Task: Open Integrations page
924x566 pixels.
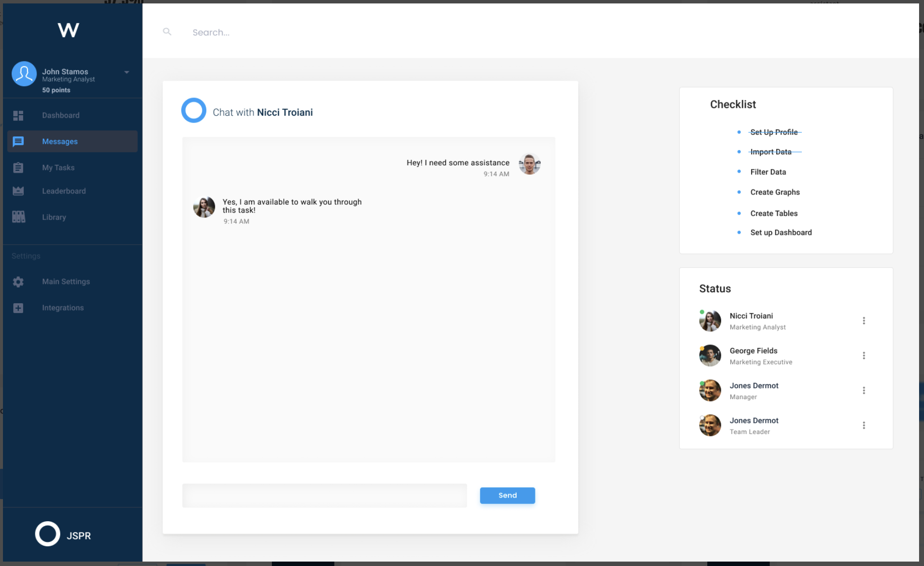Action: click(63, 308)
